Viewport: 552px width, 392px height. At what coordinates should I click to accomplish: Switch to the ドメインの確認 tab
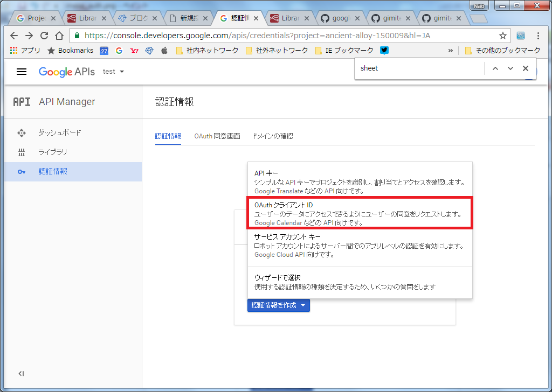point(273,136)
